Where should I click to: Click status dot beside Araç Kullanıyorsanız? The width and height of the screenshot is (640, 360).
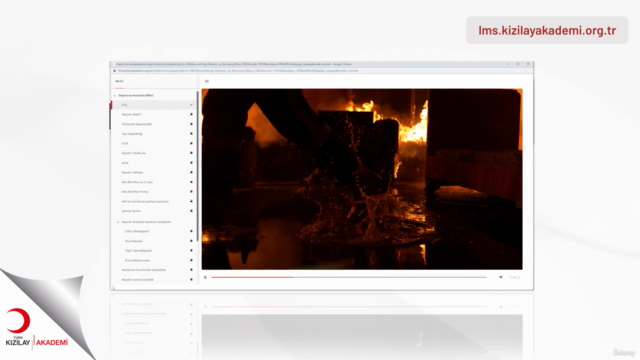tap(191, 260)
